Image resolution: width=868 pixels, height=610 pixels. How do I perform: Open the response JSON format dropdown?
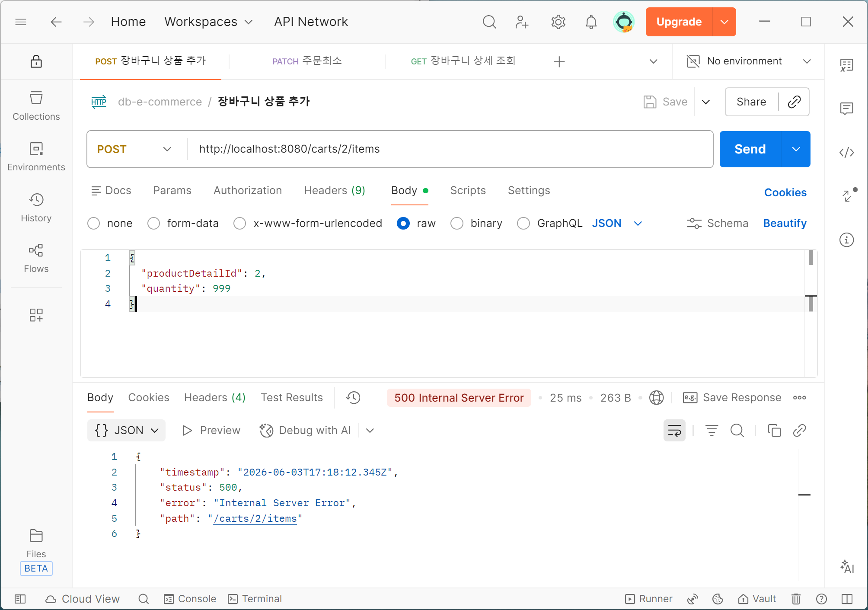click(126, 431)
